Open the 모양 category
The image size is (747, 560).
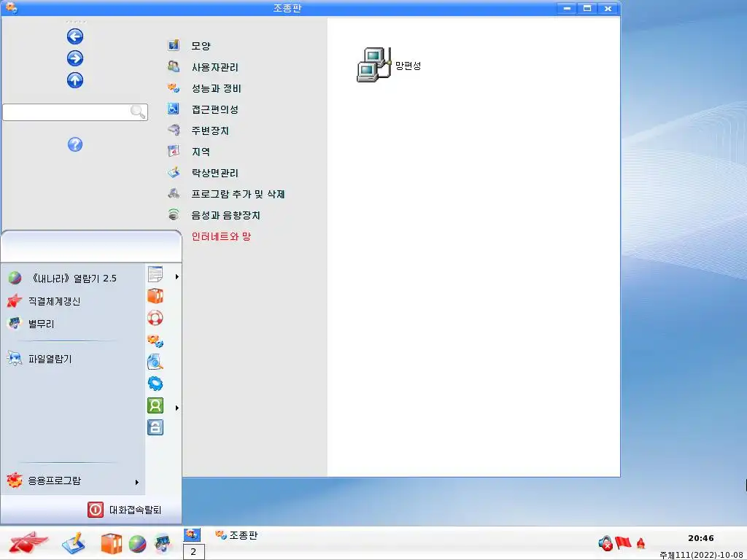[201, 46]
